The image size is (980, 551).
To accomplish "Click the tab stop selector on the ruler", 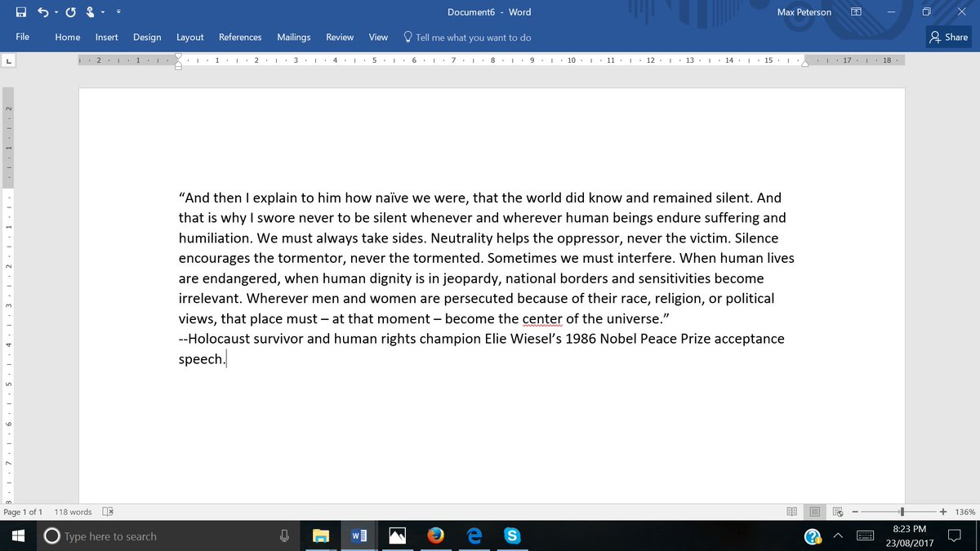I will 9,60.
